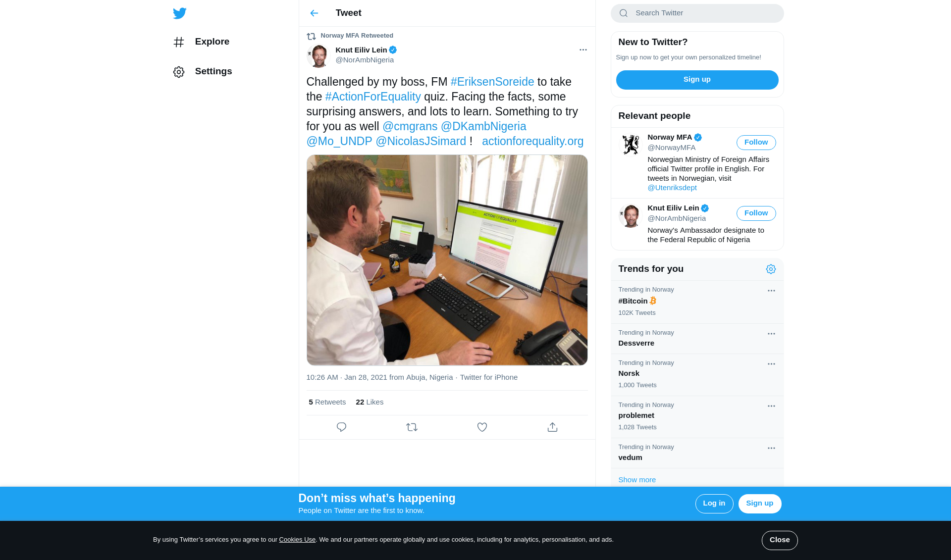The image size is (951, 560).
Task: Open Settings gear icon in sidebar
Action: tap(179, 72)
